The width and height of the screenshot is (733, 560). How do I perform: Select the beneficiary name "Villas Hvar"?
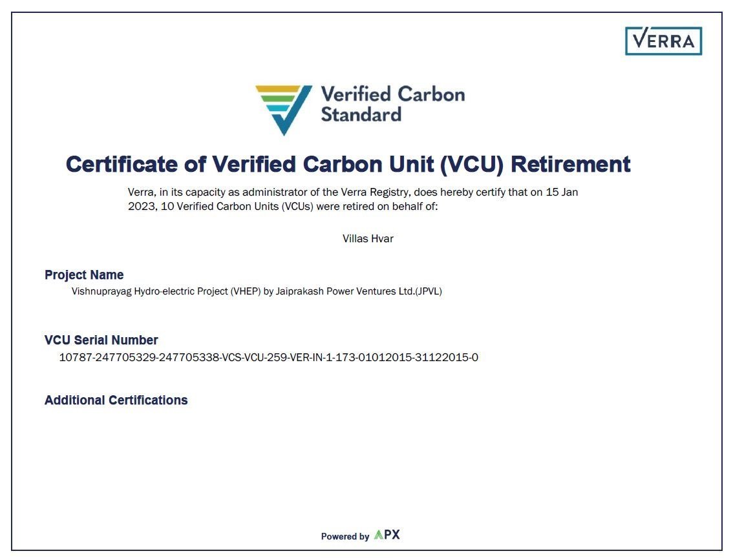coord(368,239)
